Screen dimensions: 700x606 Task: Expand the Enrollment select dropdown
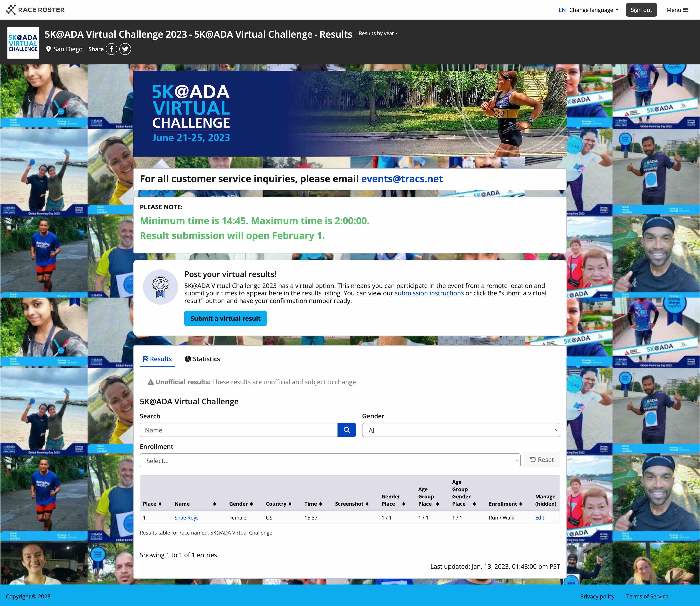[x=330, y=461]
